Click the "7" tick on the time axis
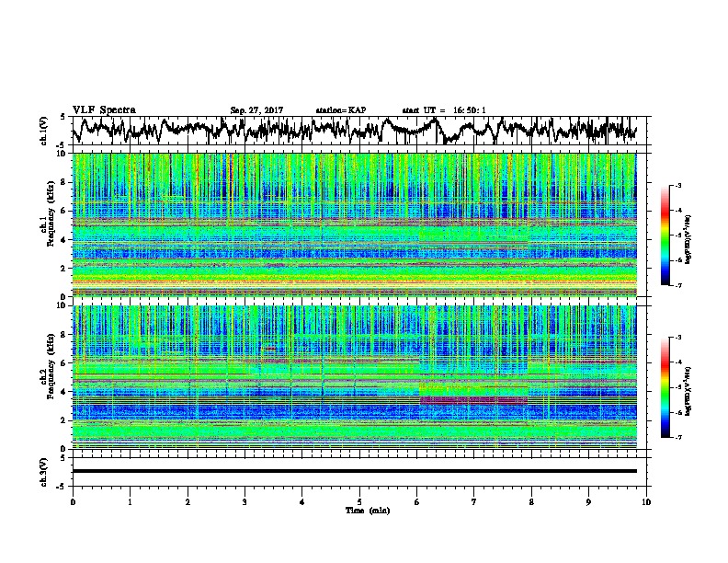Viewport: 728px width, 563px height. click(x=474, y=502)
